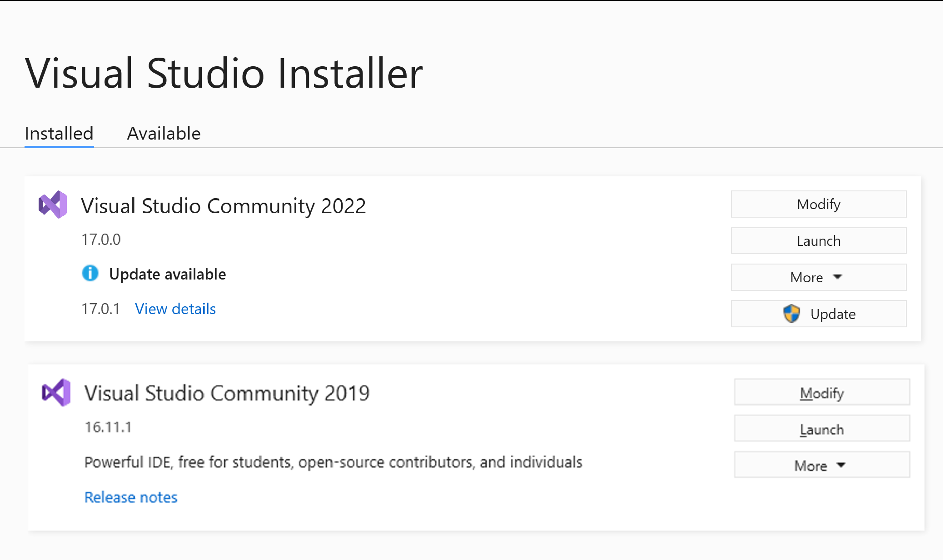Select the Installed tab

pyautogui.click(x=59, y=133)
